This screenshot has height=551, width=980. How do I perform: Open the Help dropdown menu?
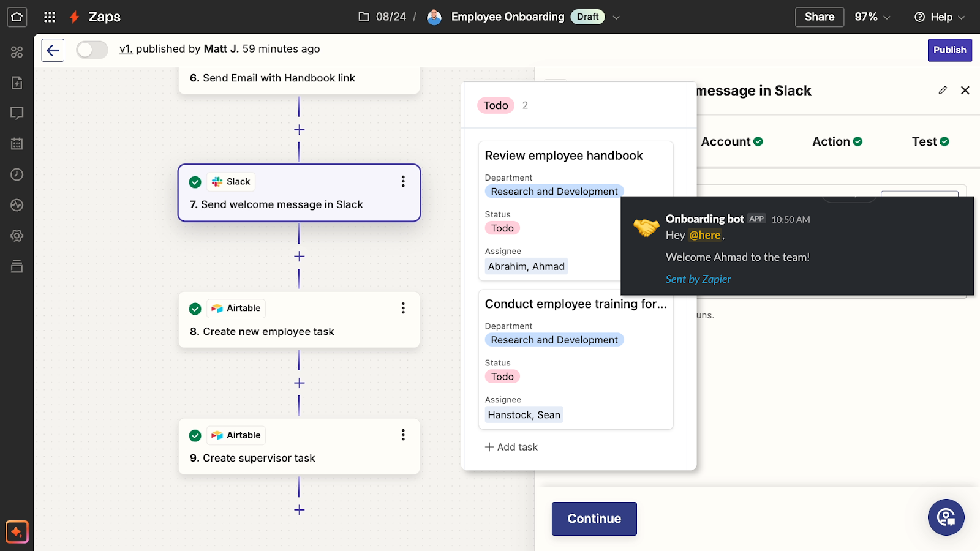pyautogui.click(x=940, y=17)
